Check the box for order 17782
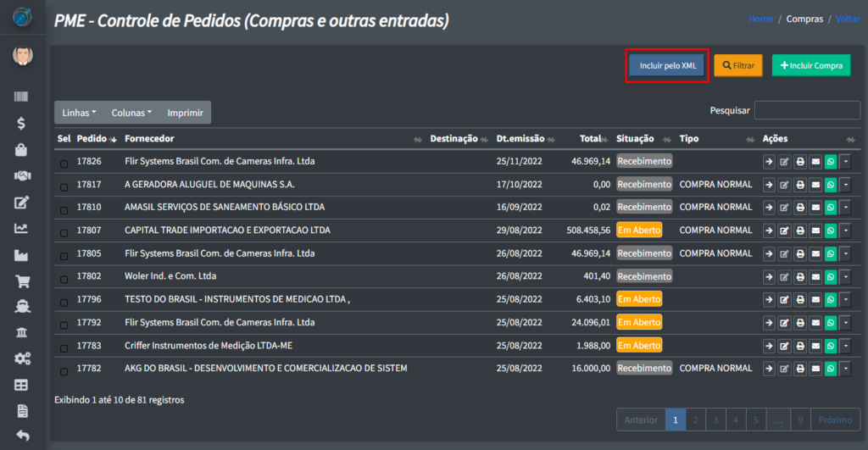This screenshot has height=450, width=868. coord(64,369)
